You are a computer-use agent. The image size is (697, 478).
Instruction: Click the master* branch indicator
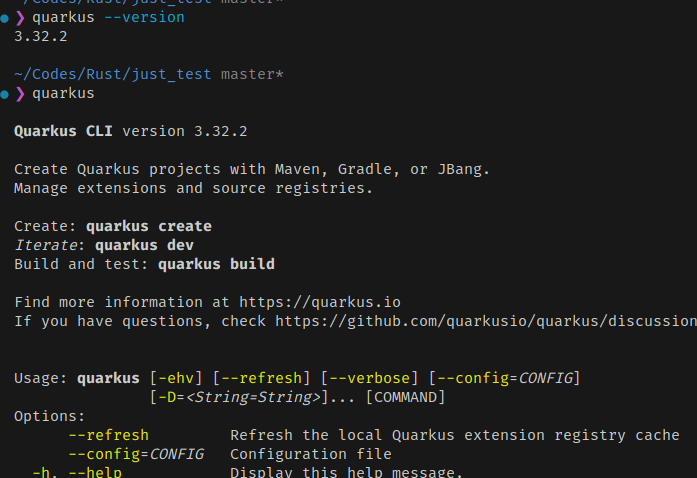[x=252, y=74]
